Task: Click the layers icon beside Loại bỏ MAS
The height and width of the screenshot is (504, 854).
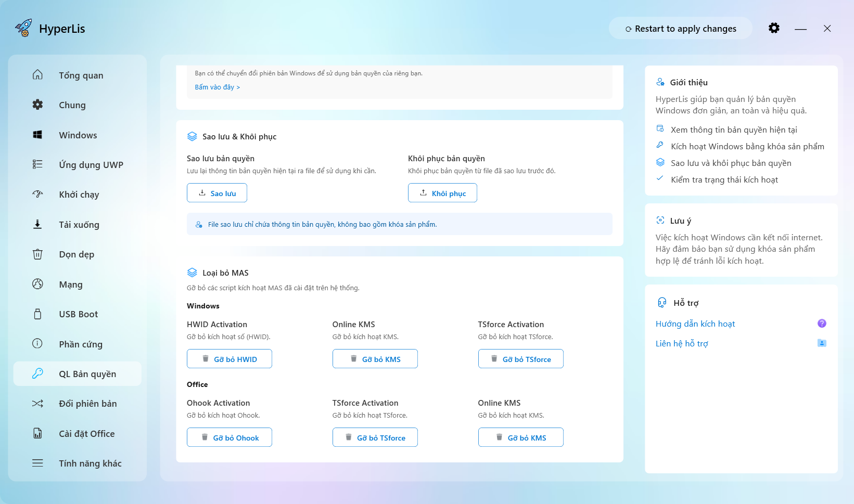Action: (x=192, y=273)
